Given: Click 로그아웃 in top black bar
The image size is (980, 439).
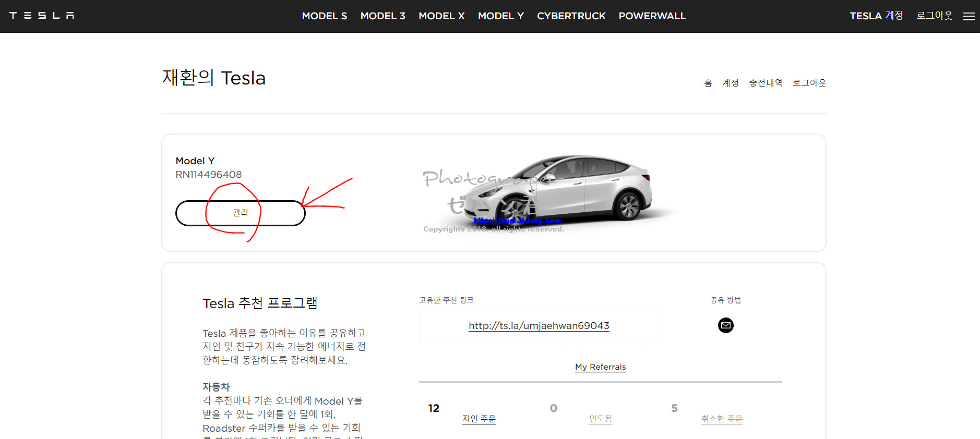Looking at the screenshot, I should tap(935, 16).
